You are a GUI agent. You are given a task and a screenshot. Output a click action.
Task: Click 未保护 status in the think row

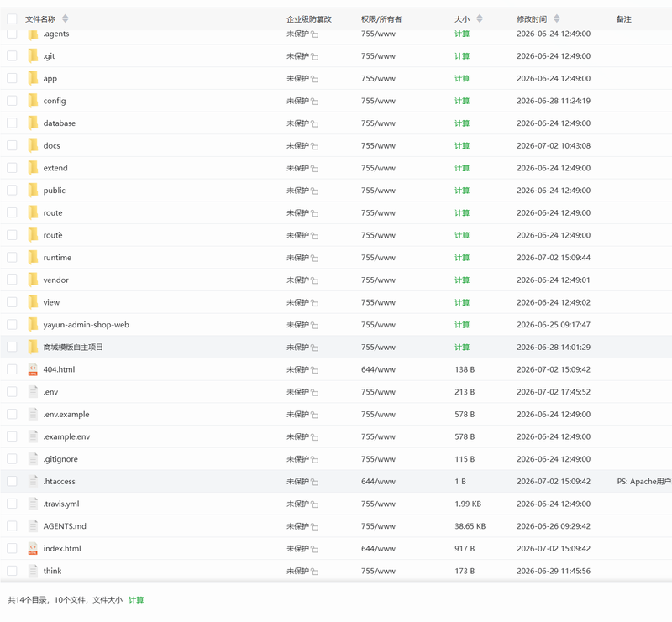298,571
